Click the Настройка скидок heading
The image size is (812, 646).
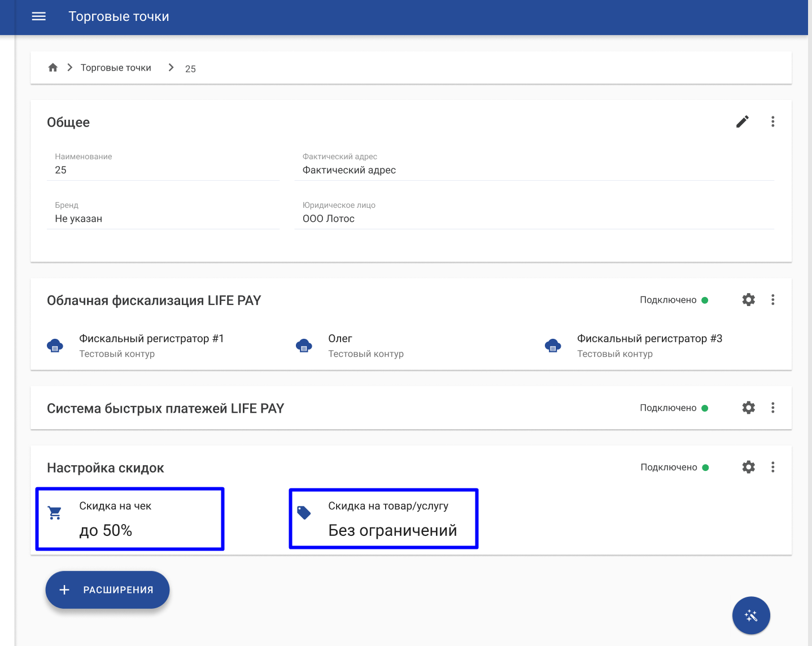pyautogui.click(x=106, y=468)
